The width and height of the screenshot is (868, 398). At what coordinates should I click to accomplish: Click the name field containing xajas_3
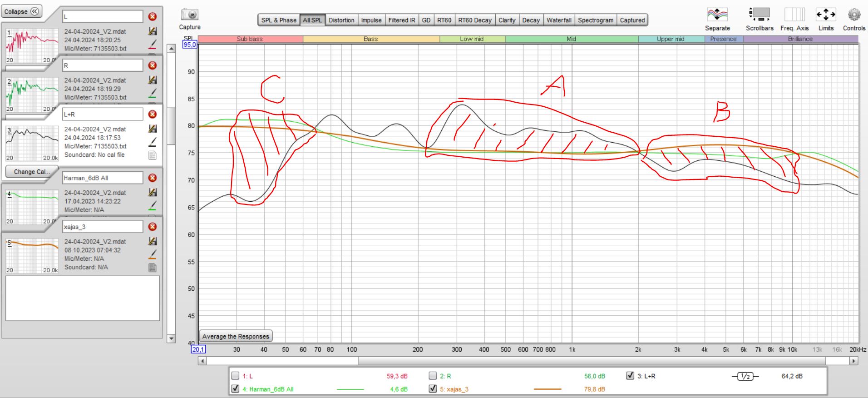click(103, 226)
